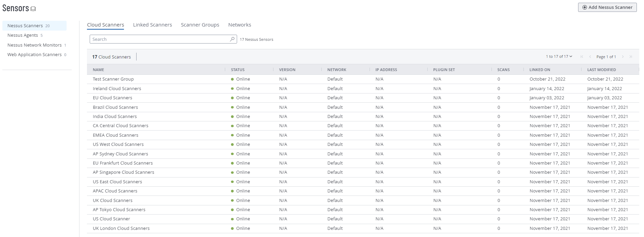The height and width of the screenshot is (237, 644).
Task: Click Linked On 'January 03, 2022' cell
Action: (547, 98)
